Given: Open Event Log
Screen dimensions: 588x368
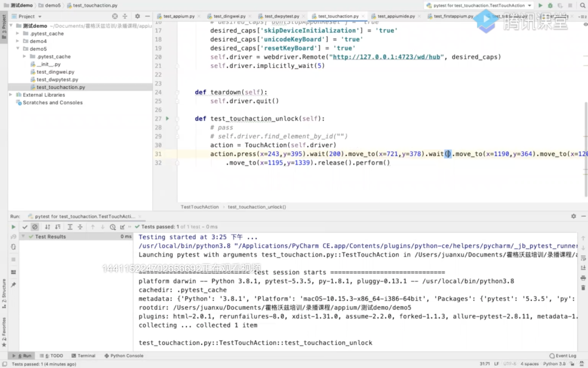Looking at the screenshot, I should click(x=563, y=356).
